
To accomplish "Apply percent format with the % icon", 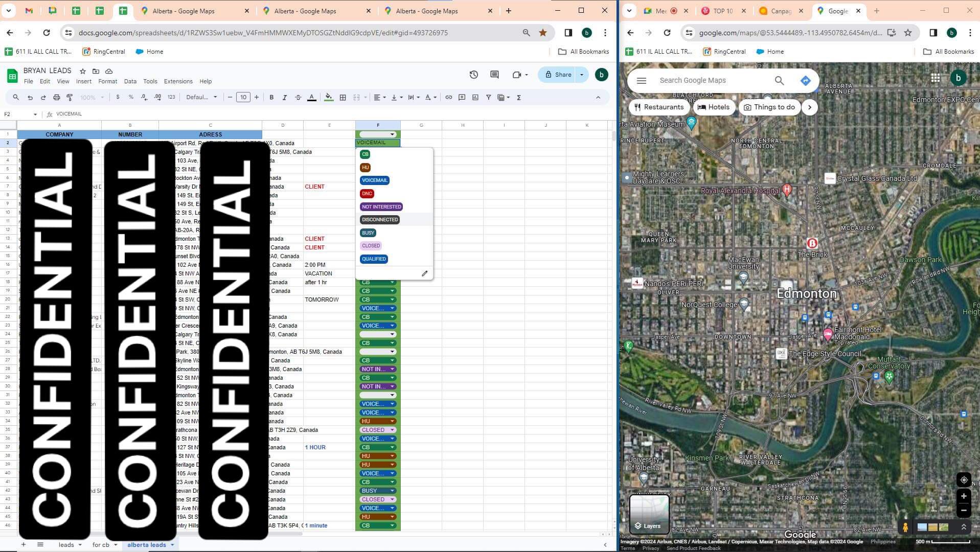I will pos(131,97).
